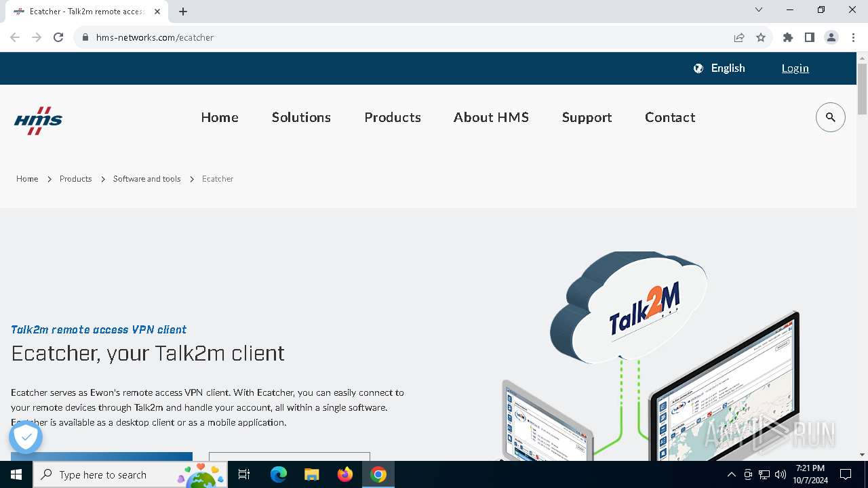Click the volume speaker tray icon
Viewport: 868px width, 488px height.
(x=781, y=474)
